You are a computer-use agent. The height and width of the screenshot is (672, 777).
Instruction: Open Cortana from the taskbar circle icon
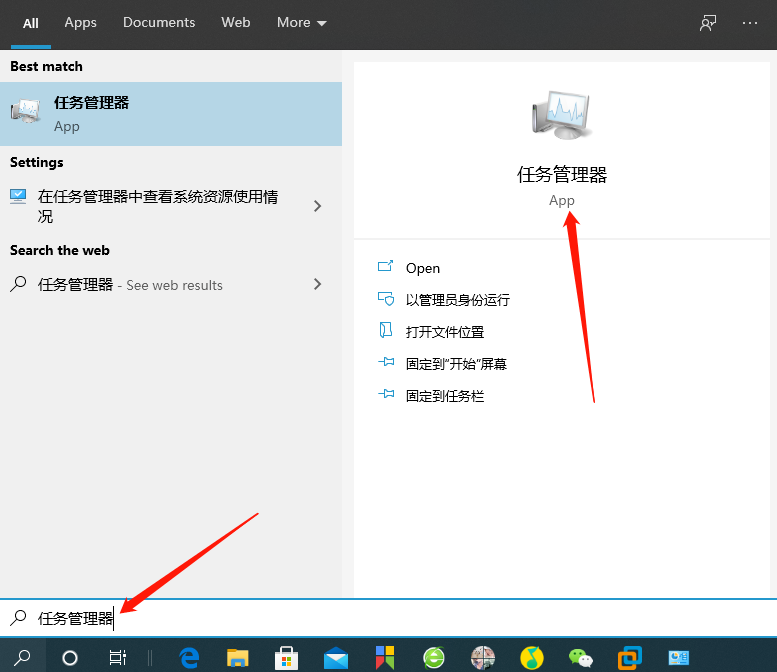(x=70, y=657)
